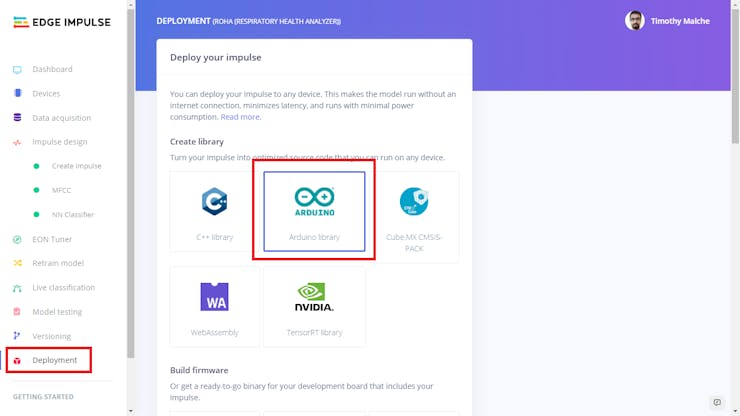
Task: Click green dot beside NN Classifier
Action: (36, 214)
